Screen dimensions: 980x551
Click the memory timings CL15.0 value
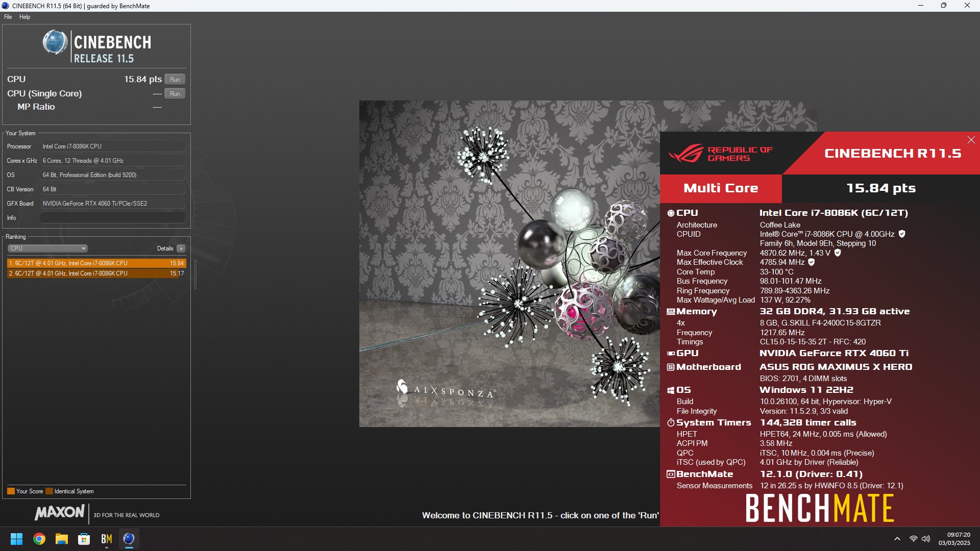click(x=813, y=342)
